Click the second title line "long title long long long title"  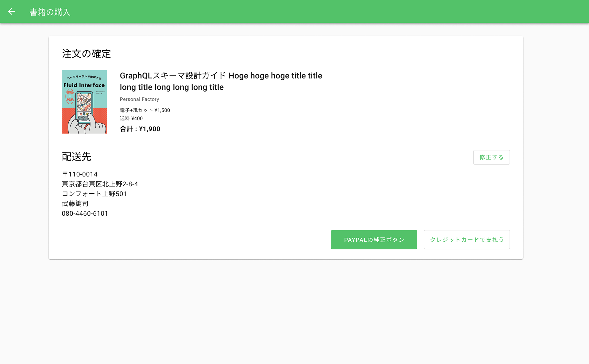tap(171, 87)
